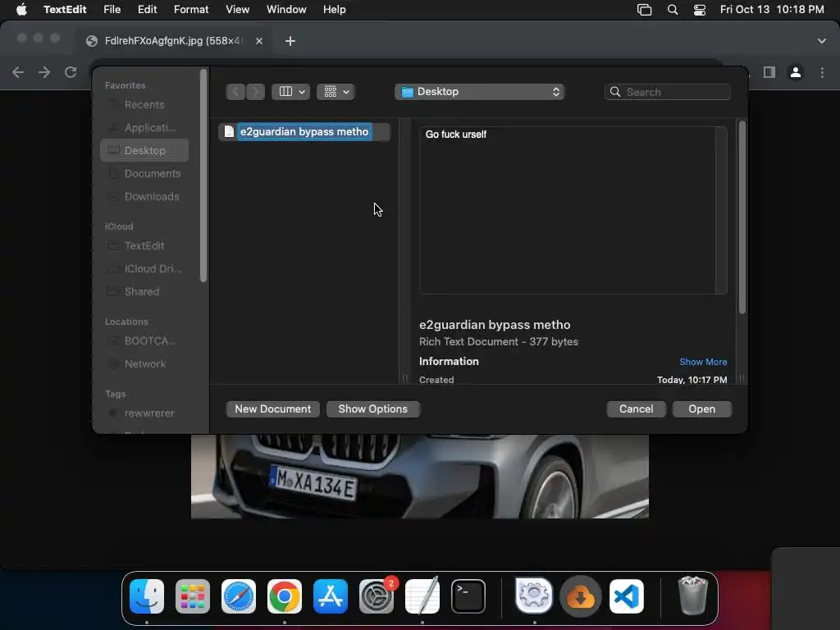Open the Edit menu
The image size is (840, 630).
click(x=147, y=10)
